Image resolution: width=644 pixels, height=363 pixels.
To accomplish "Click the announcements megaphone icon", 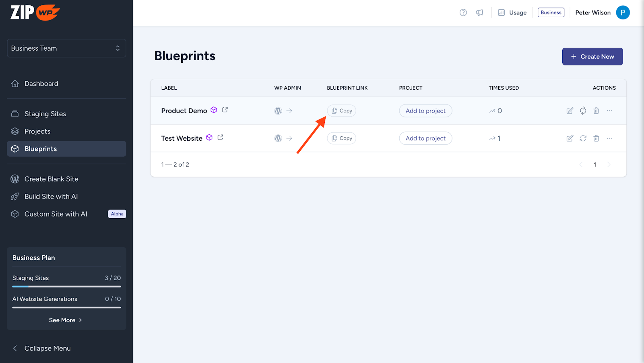I will pos(479,12).
